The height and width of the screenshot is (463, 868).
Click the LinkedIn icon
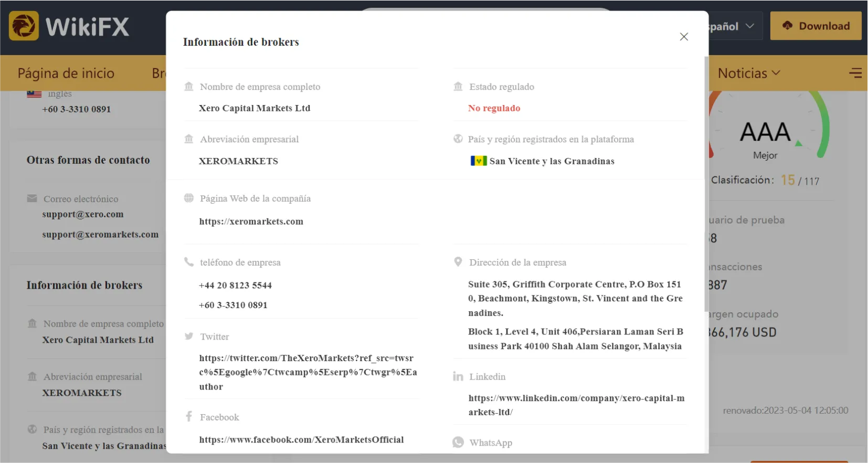(458, 376)
